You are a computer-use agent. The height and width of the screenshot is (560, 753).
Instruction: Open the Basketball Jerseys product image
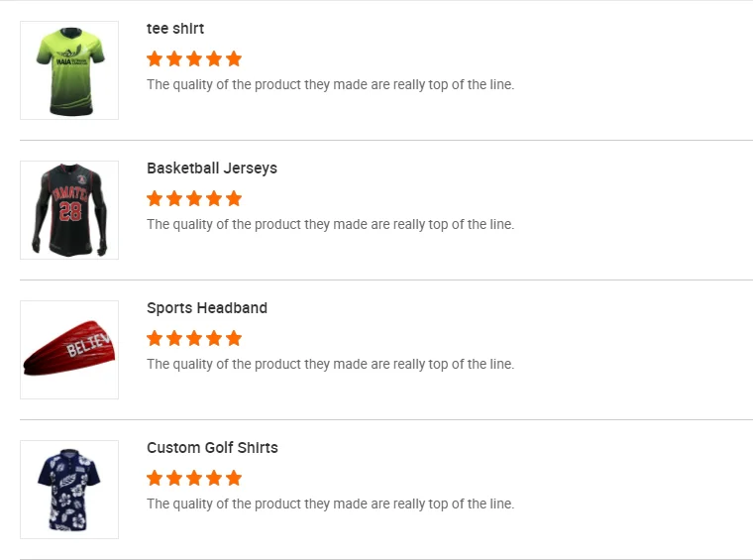69,210
